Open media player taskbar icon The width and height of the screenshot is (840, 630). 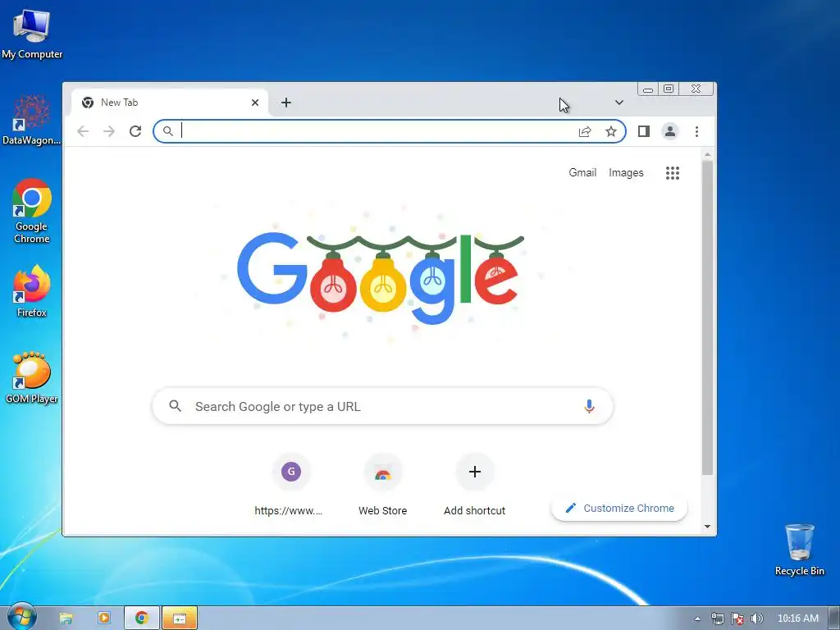[104, 619]
